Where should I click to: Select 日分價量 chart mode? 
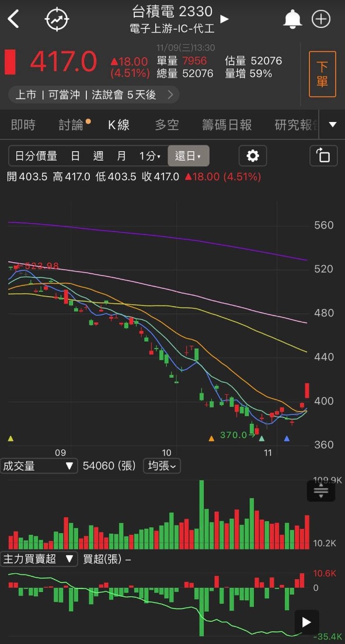36,156
